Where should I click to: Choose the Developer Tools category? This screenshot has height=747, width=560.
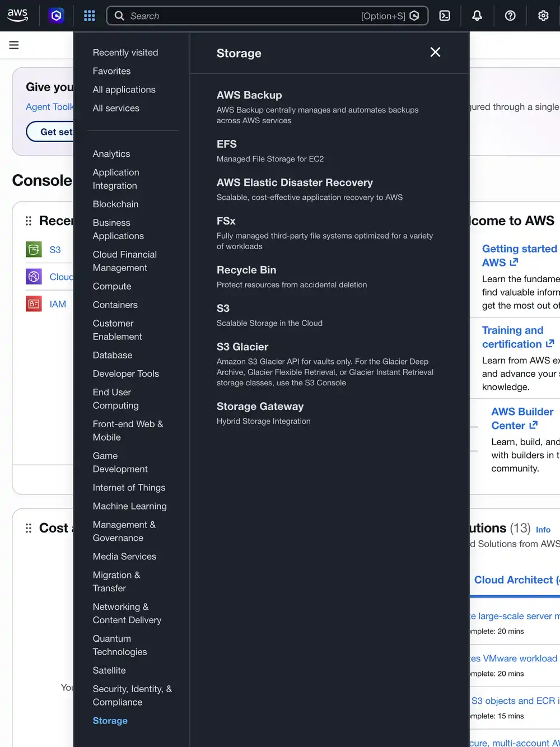125,374
